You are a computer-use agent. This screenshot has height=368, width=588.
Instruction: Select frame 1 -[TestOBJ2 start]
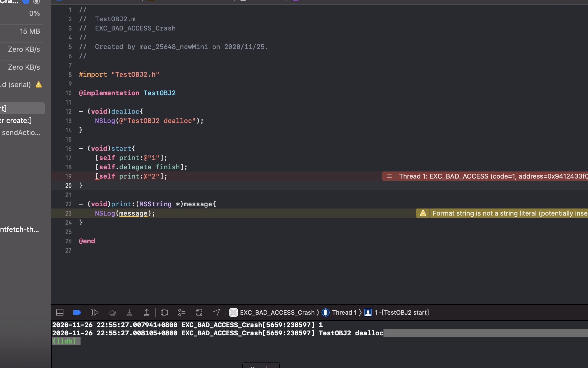[396, 312]
